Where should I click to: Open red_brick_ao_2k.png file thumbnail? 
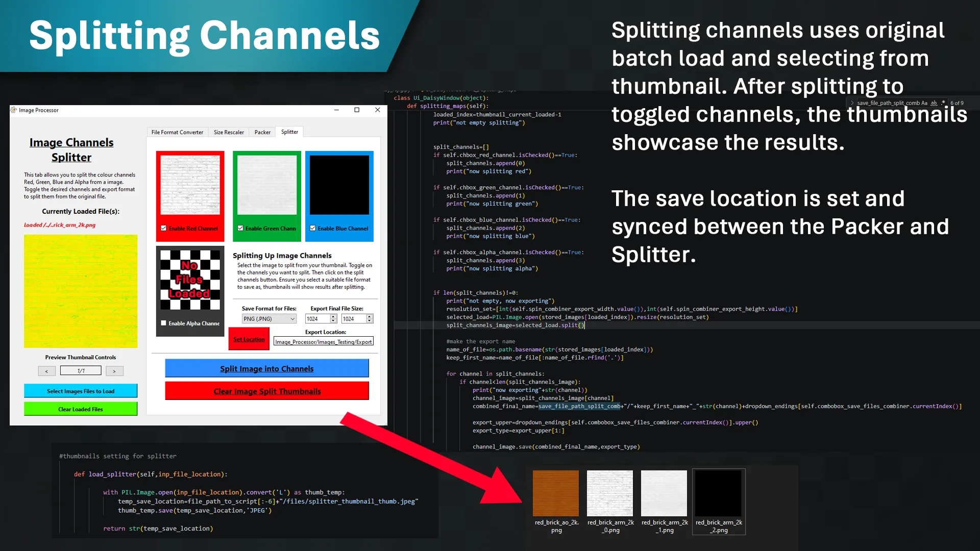coord(556,493)
